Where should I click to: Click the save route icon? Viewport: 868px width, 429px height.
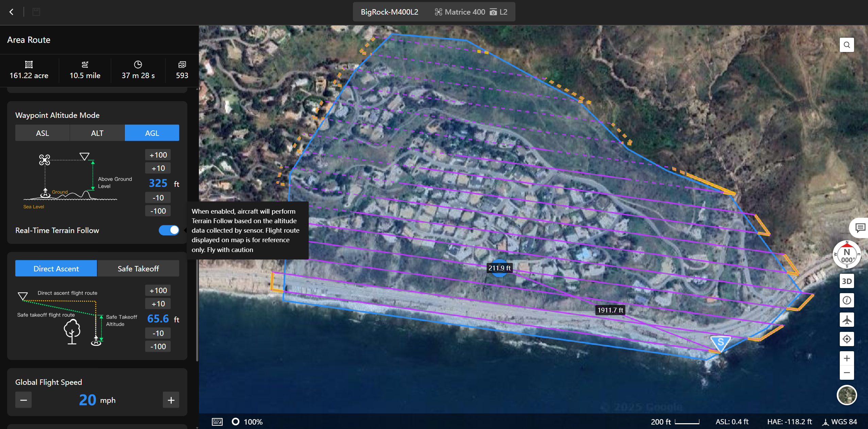[36, 12]
